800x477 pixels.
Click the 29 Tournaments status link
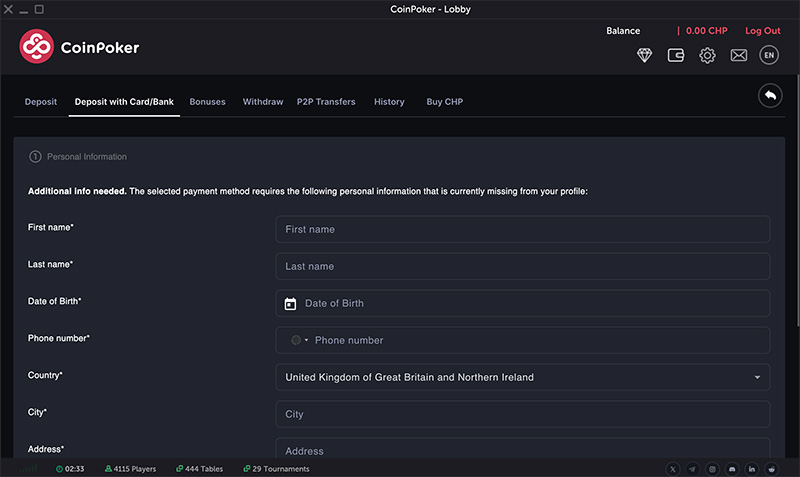point(279,469)
